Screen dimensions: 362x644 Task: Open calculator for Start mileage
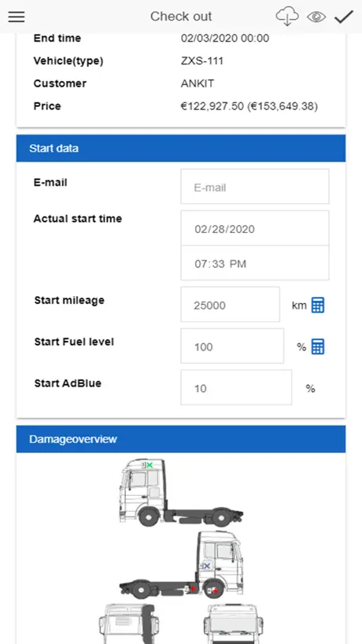318,305
